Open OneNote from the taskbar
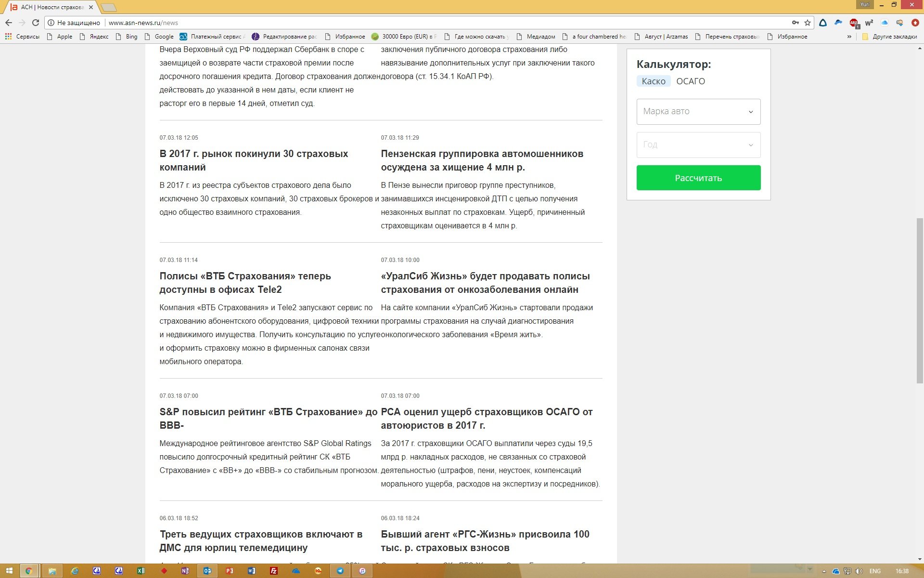Viewport: 924px width, 578px height. pyautogui.click(x=185, y=571)
